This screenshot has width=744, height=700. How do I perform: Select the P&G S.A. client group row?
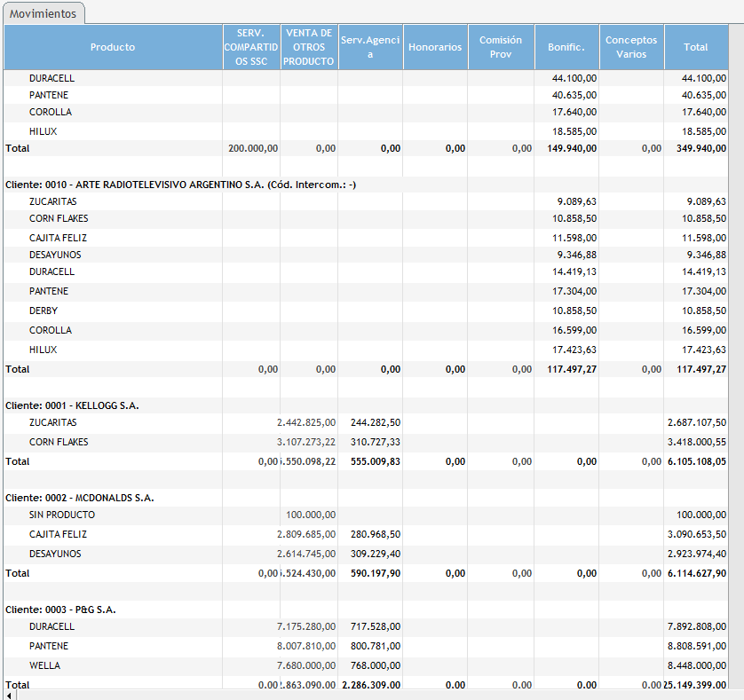point(61,610)
